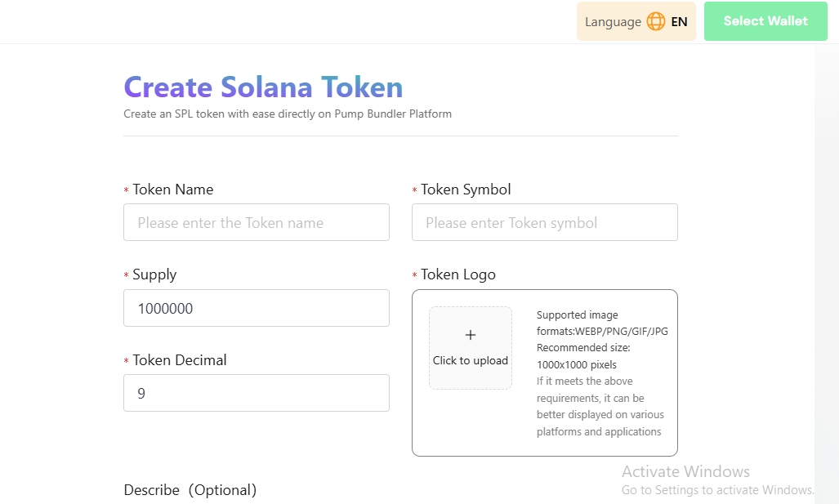Click the supported image formats text
Screen dimensions: 839x504
click(x=601, y=323)
